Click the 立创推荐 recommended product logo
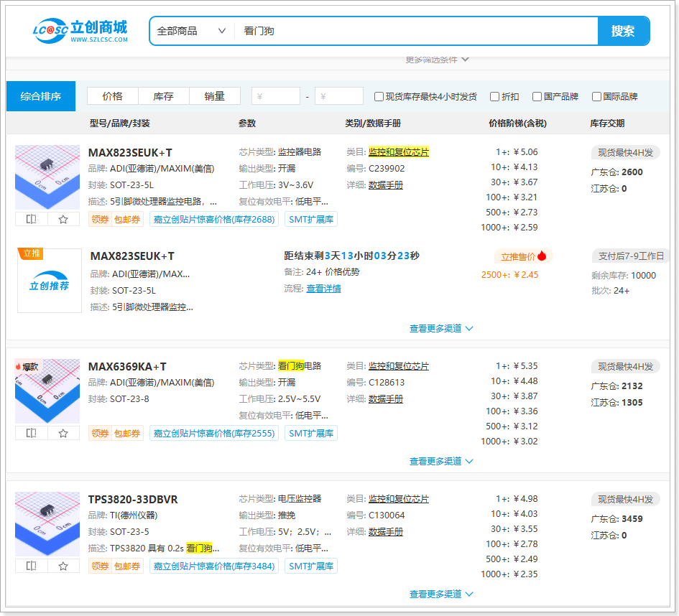Screen dimensions: 679x616 [x=50, y=281]
